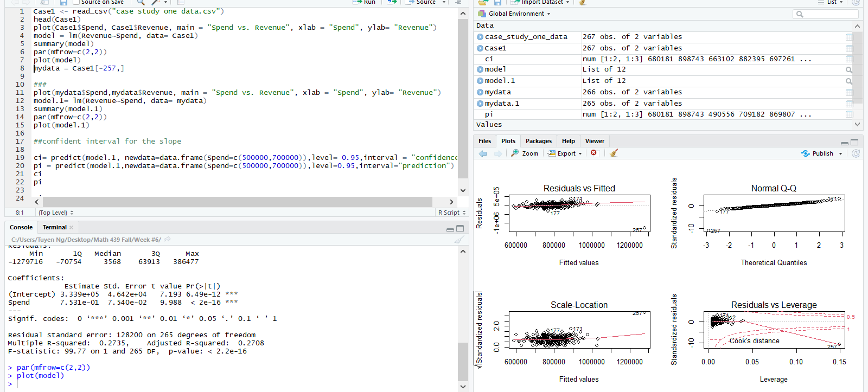This screenshot has height=392, width=868.
Task: Run the current line with Run button
Action: pyautogui.click(x=364, y=3)
